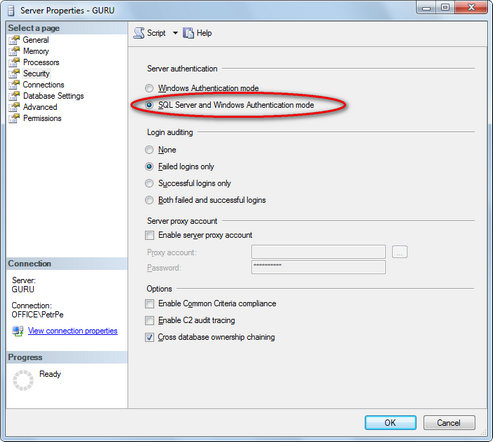
Task: Click the Password field
Action: [318, 267]
